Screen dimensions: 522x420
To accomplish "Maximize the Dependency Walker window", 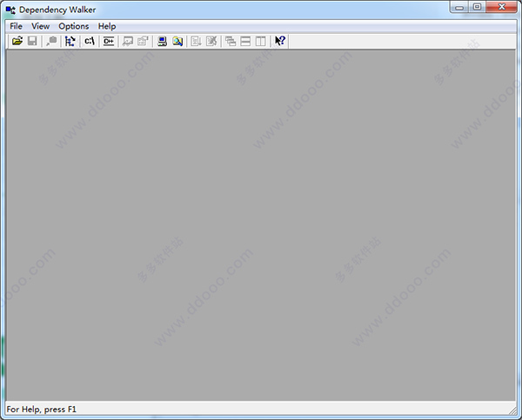I will pos(477,7).
